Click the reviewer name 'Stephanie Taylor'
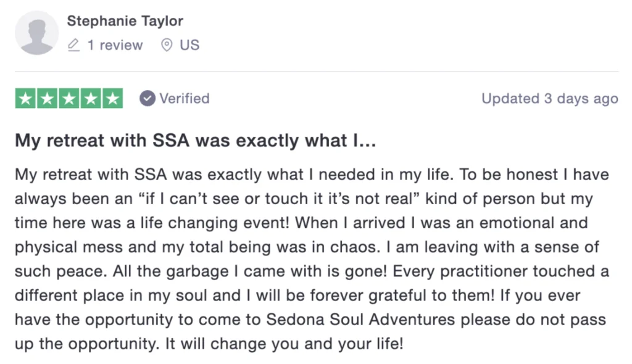 pos(125,20)
